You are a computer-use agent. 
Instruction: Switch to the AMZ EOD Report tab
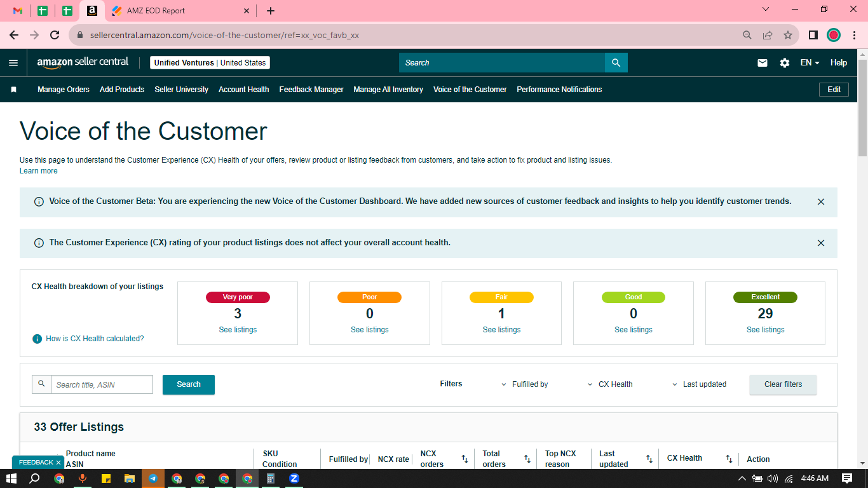(x=181, y=11)
